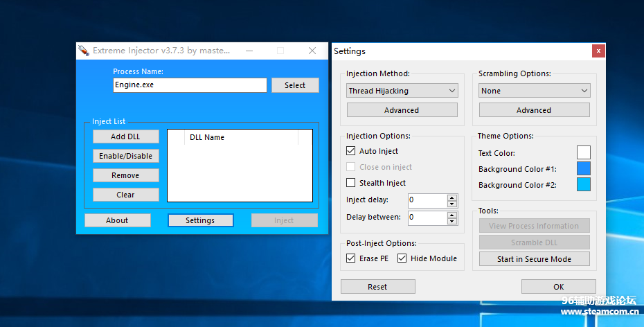The image size is (644, 327).
Task: Minimize the Extreme Injector window
Action: coord(249,51)
